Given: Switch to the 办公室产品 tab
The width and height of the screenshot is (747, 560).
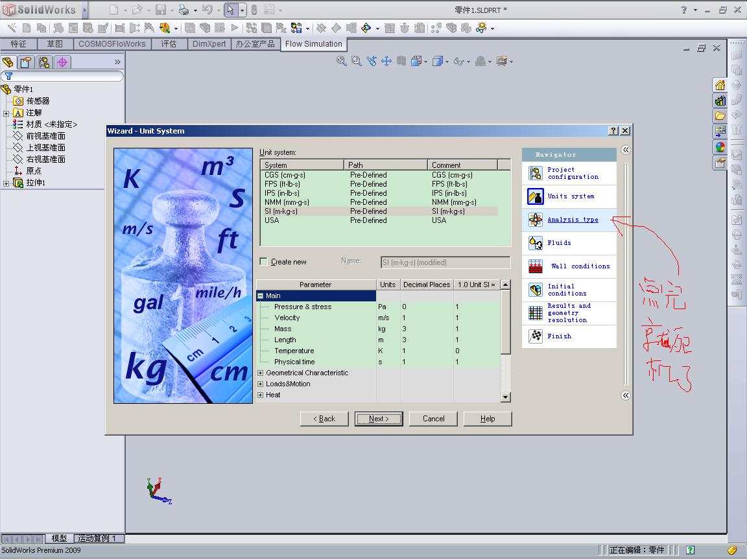Looking at the screenshot, I should pos(255,44).
